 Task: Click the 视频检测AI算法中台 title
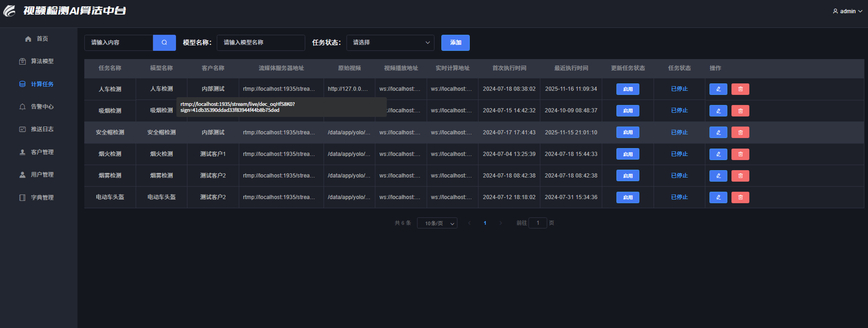pyautogui.click(x=75, y=11)
